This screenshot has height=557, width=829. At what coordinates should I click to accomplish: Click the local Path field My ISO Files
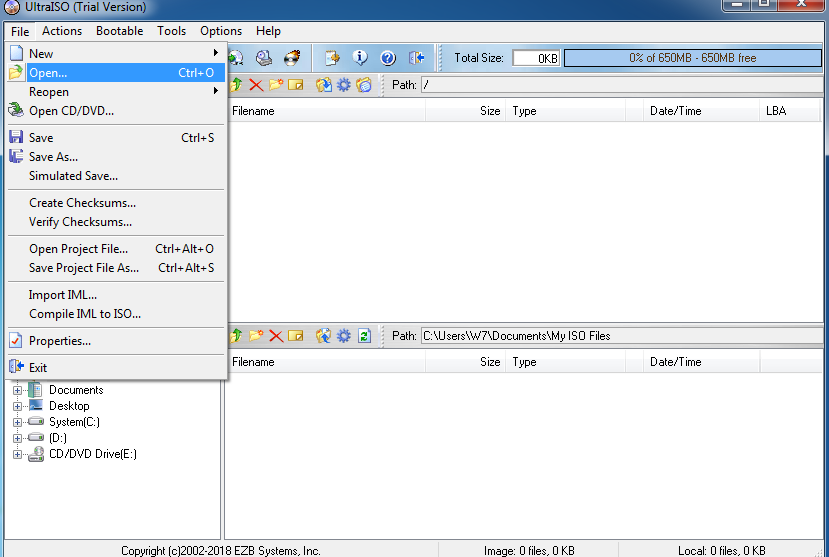624,336
